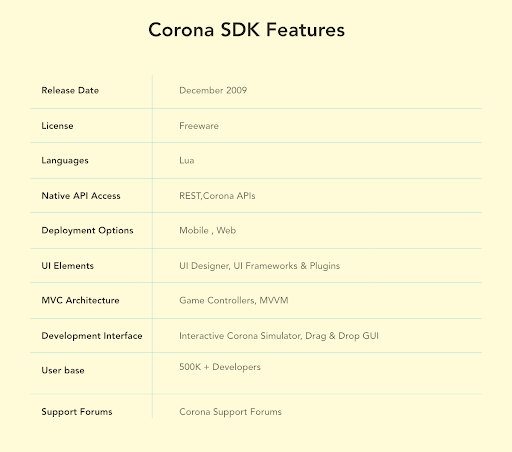Screen dimensions: 512x452
Task: Select the Release Date label
Action: tap(70, 90)
